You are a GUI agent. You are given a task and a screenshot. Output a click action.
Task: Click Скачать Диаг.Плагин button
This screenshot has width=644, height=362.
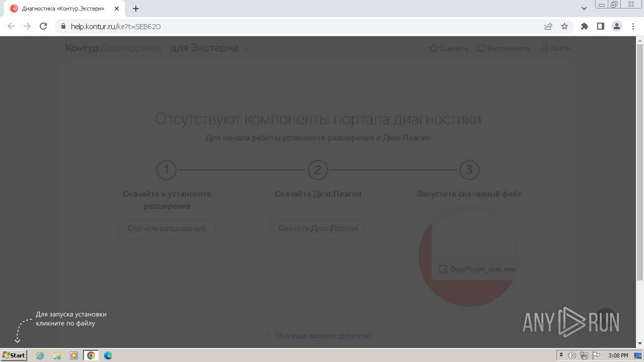coord(318,228)
